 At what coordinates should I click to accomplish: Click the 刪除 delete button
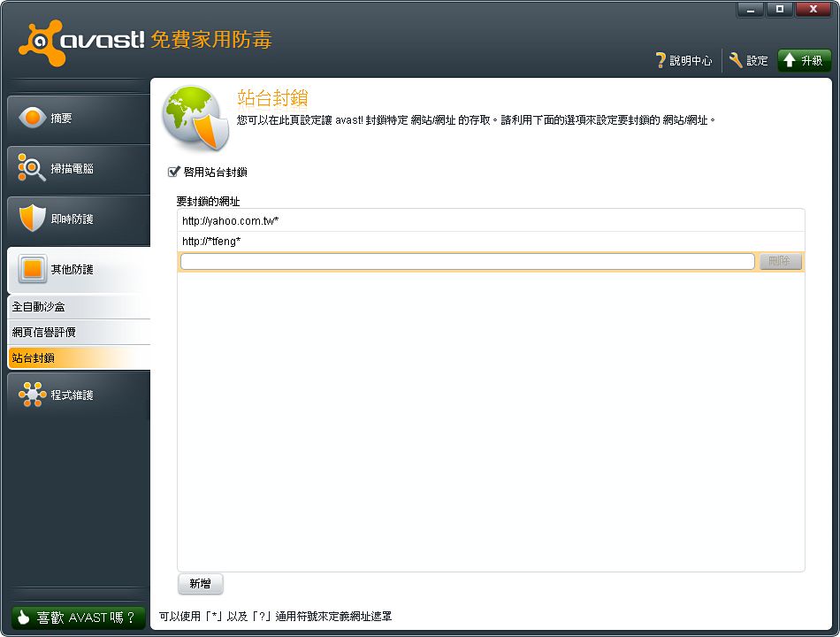[780, 261]
